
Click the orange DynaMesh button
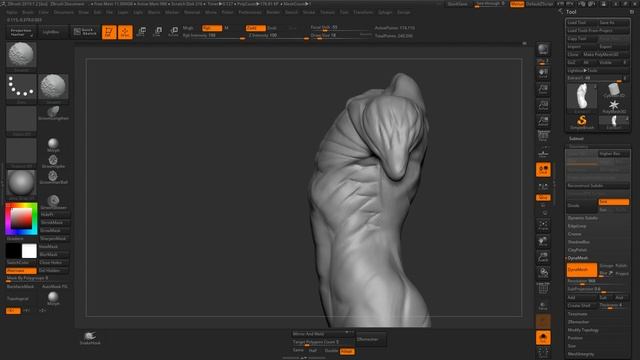click(x=582, y=270)
